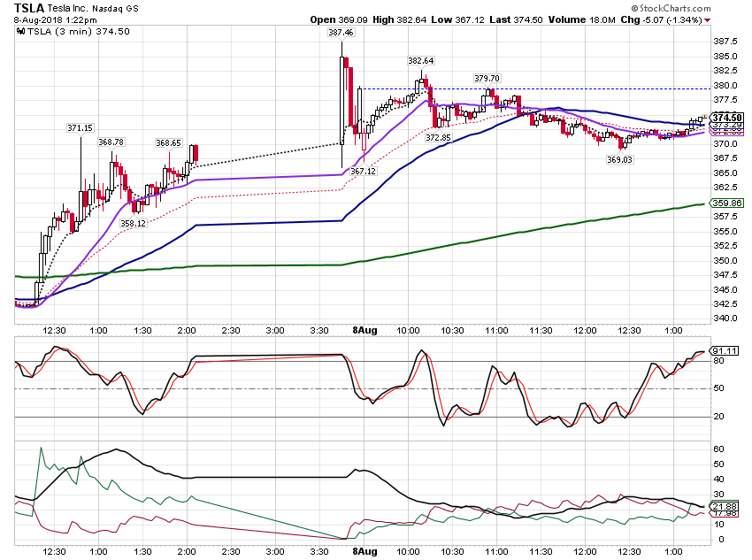Click the "358.12" low price annotation

point(133,224)
